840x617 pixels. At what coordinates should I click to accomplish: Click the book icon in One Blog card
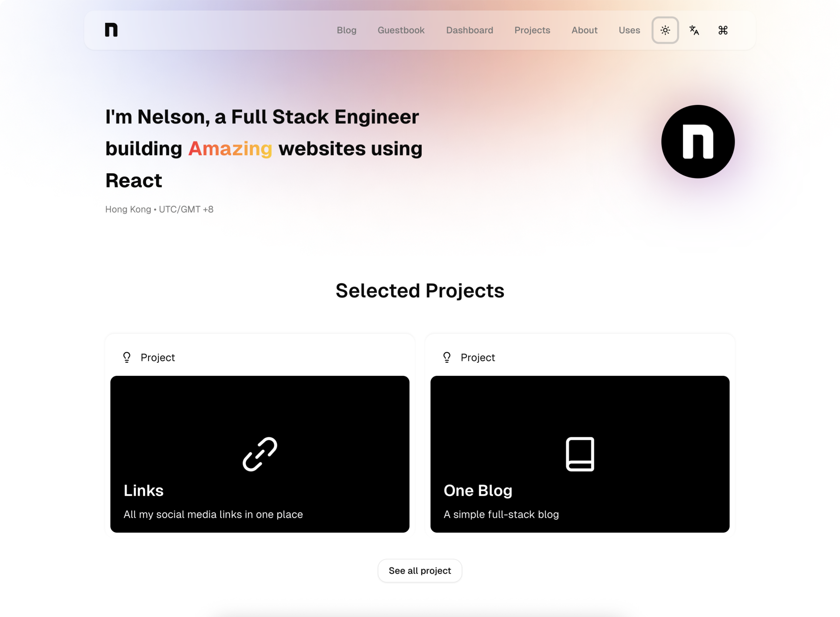coord(580,454)
